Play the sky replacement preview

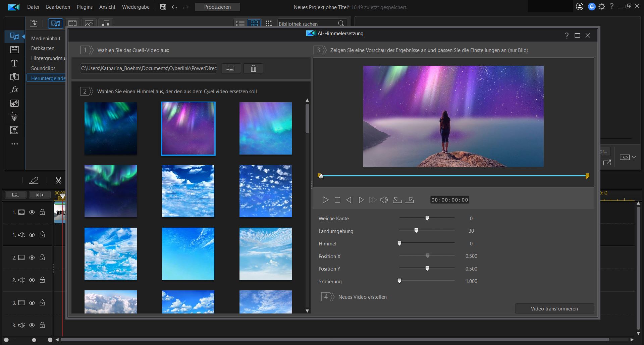pos(325,200)
